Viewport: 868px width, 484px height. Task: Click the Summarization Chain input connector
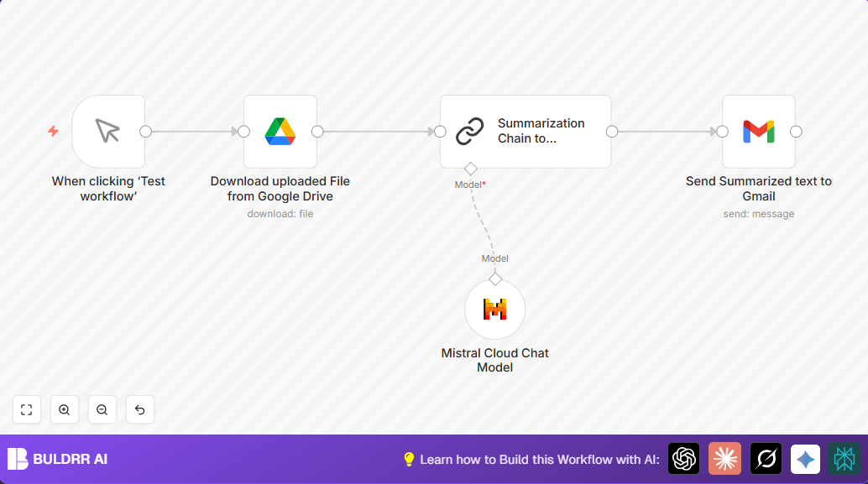pos(440,132)
